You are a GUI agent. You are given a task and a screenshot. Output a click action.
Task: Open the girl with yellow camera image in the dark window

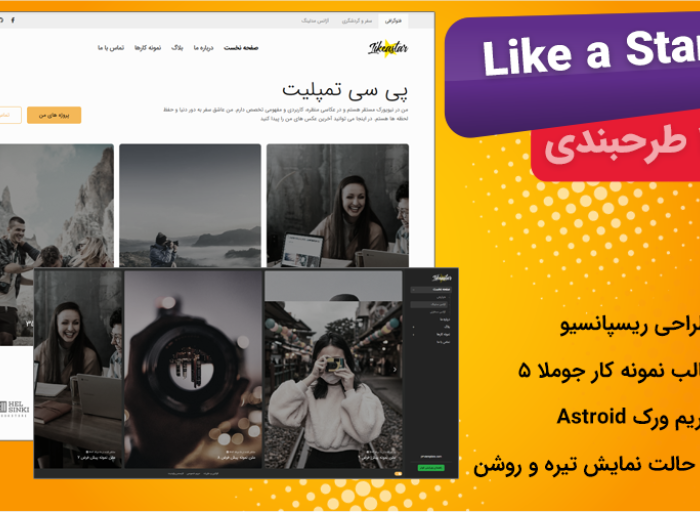(333, 385)
